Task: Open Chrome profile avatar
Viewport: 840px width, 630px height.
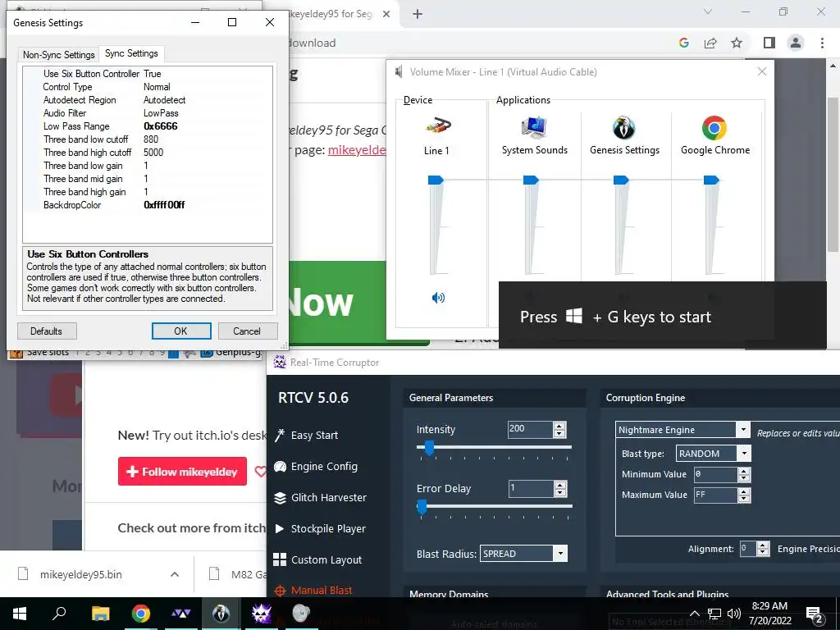Action: [796, 43]
